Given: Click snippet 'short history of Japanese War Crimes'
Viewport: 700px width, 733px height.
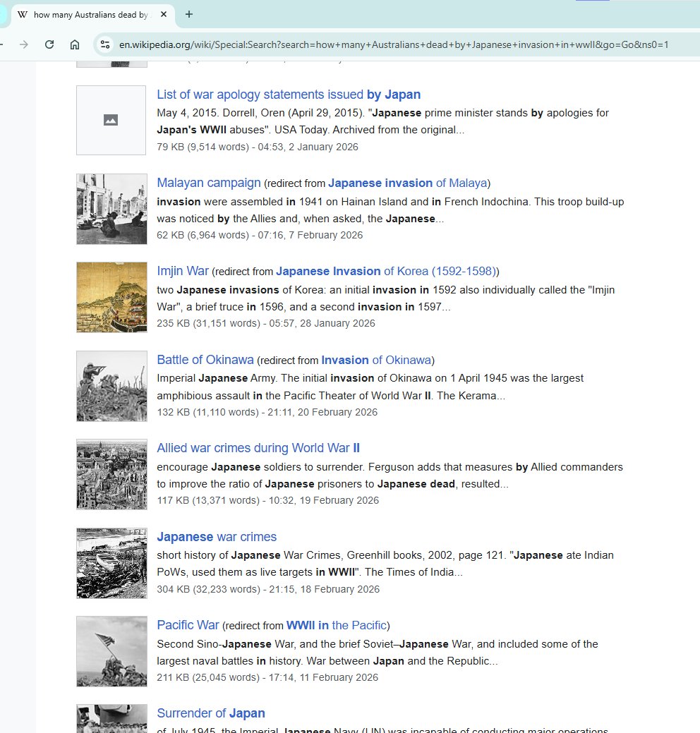Looking at the screenshot, I should 385,564.
